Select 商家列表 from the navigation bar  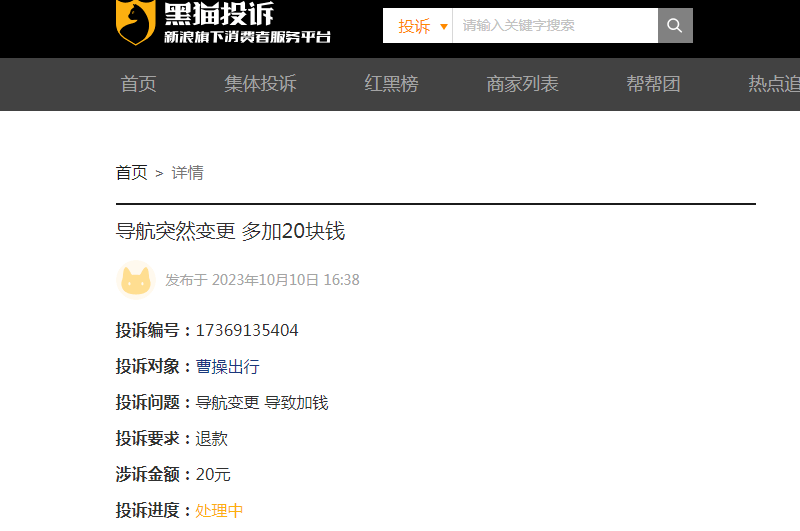point(522,84)
